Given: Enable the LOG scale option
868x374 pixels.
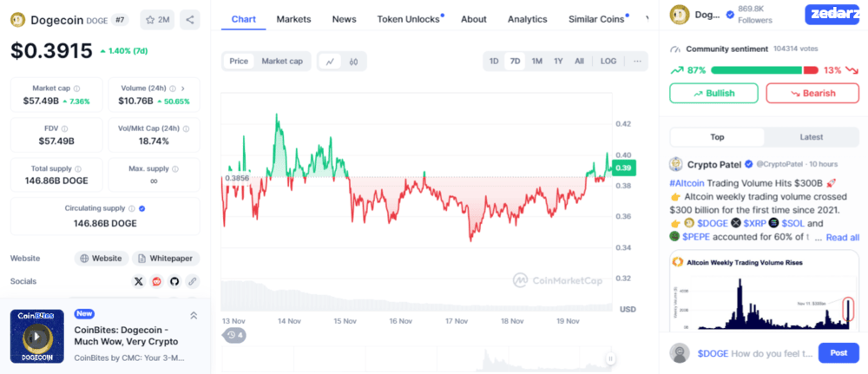Looking at the screenshot, I should pyautogui.click(x=608, y=62).
